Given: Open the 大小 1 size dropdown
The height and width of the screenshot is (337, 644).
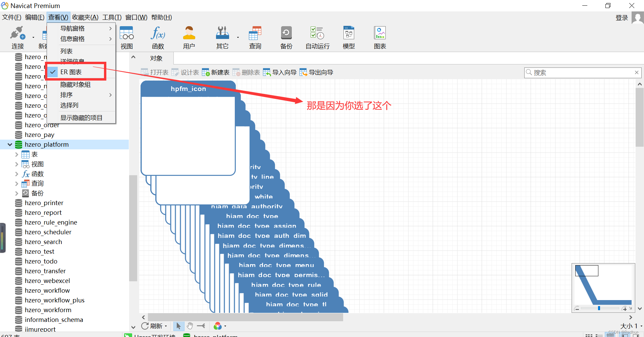Looking at the screenshot, I should click(x=631, y=326).
